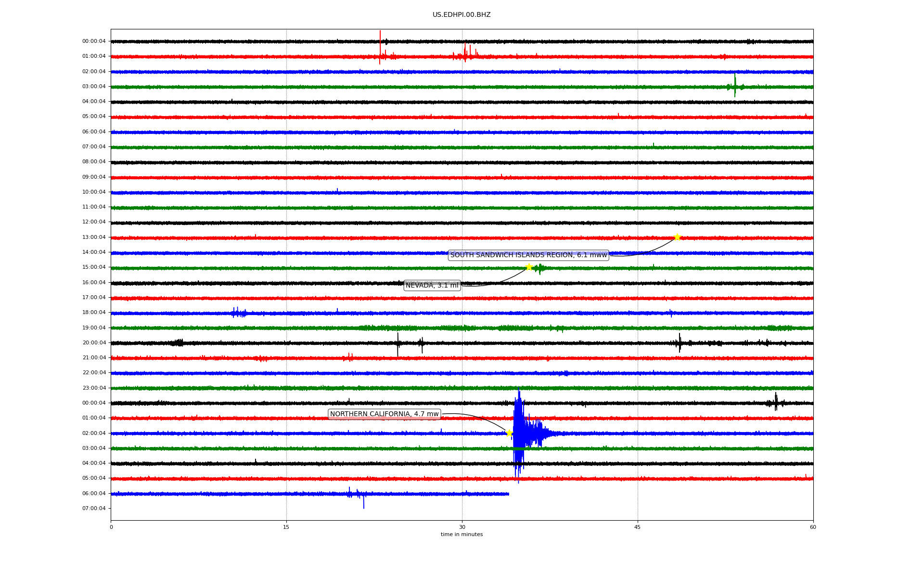
Task: Click the large blue Northern California earthquake waveform
Action: [x=525, y=433]
